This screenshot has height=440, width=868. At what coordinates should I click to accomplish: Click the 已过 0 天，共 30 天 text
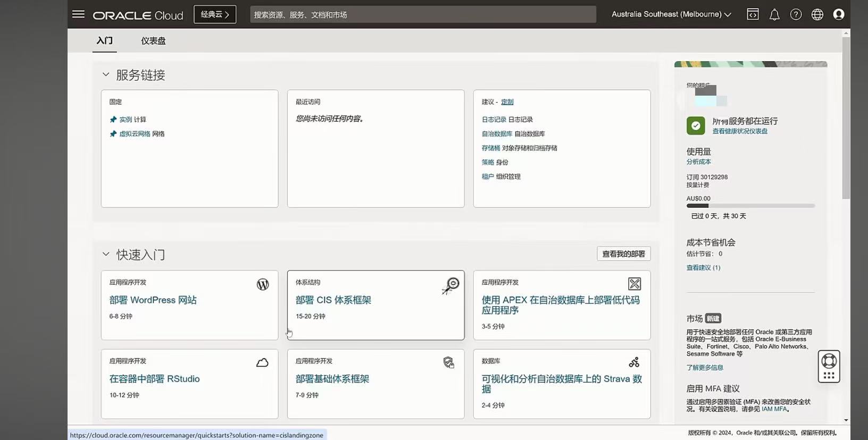[719, 216]
